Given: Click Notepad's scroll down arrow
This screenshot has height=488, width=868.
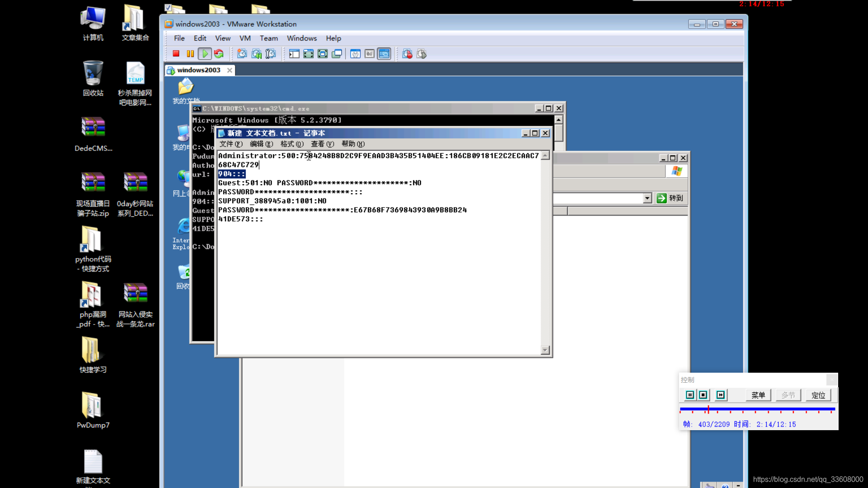Looking at the screenshot, I should tap(545, 350).
